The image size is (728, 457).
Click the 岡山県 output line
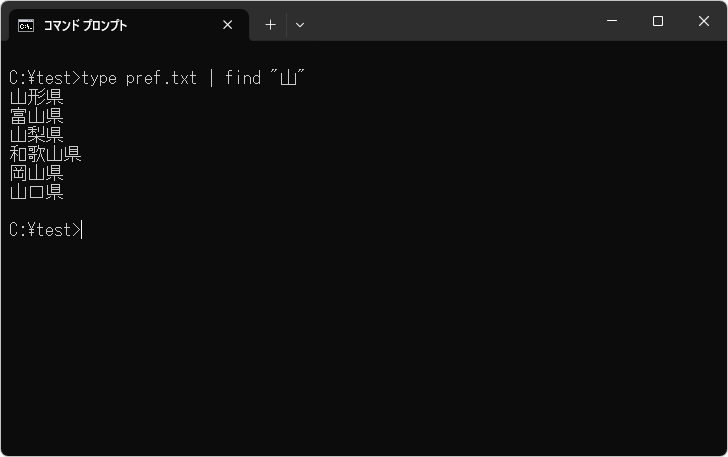tap(36, 173)
